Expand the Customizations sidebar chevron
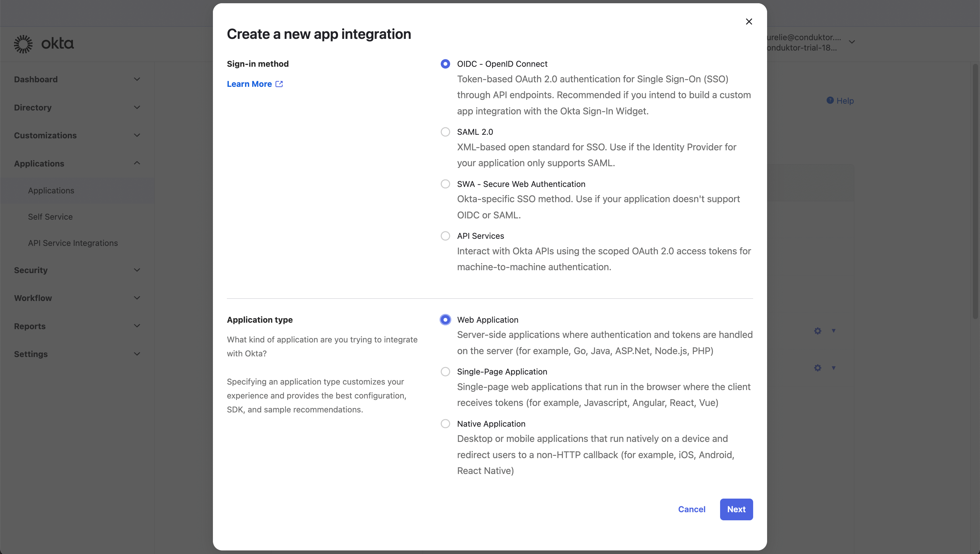The image size is (980, 554). pos(137,135)
